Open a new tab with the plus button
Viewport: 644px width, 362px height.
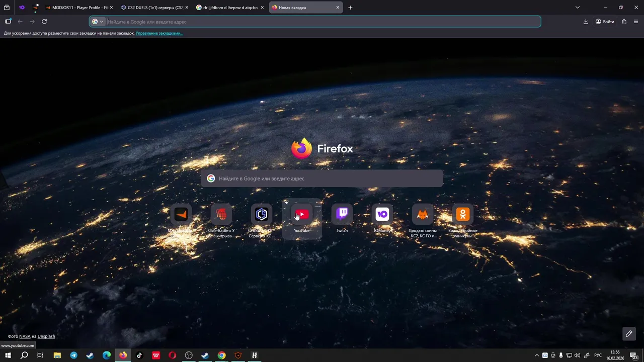click(350, 8)
